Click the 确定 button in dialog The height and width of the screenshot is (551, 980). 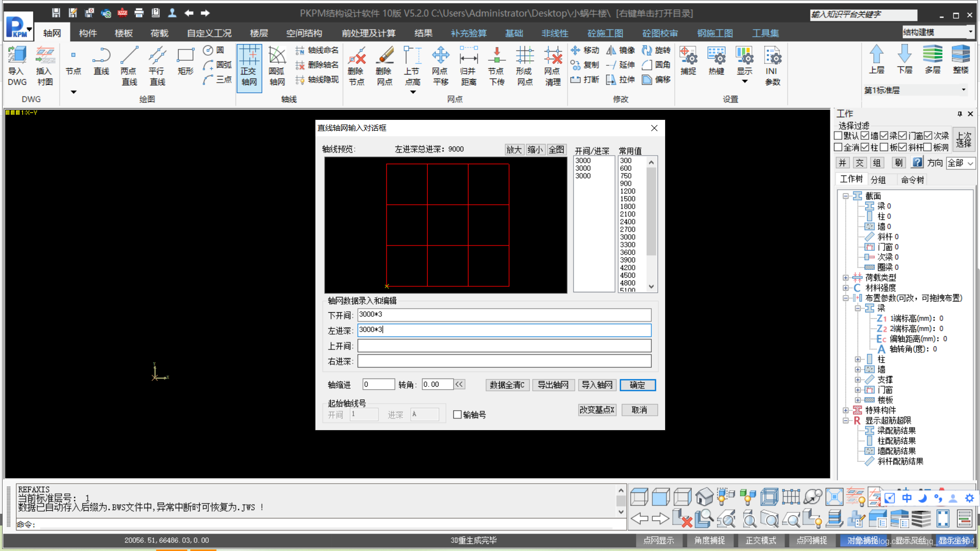(638, 385)
